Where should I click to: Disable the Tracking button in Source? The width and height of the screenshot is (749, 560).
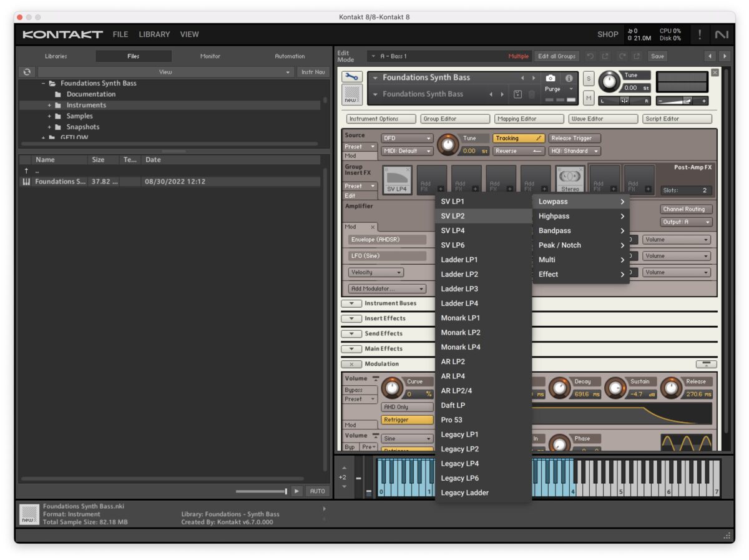pos(519,139)
